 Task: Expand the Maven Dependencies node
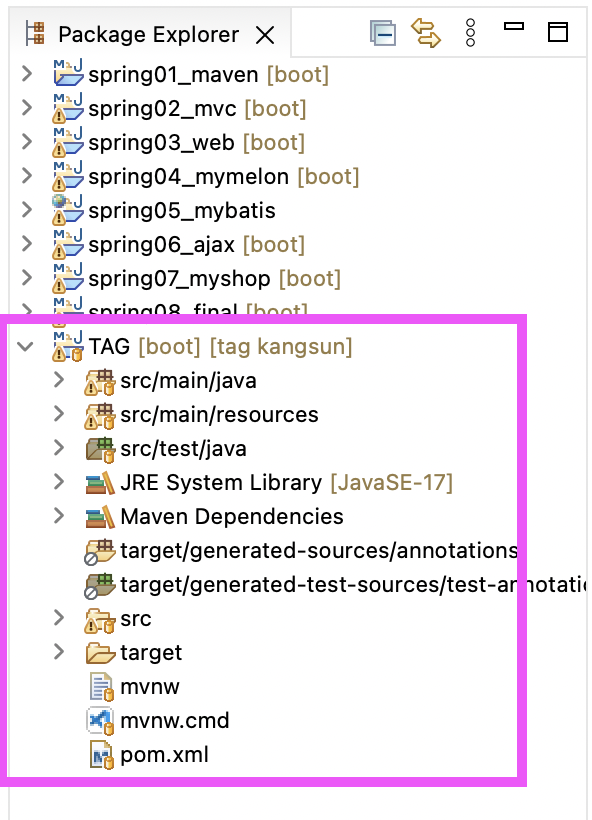pyautogui.click(x=59, y=516)
